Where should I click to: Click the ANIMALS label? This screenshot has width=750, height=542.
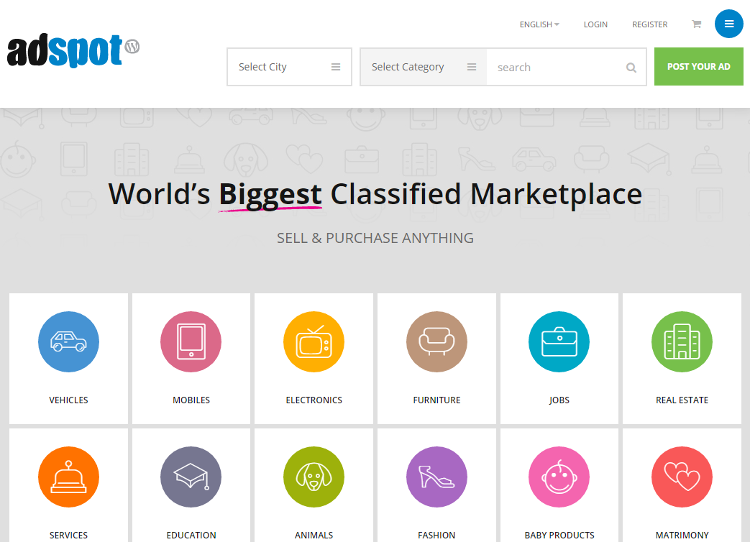tap(314, 535)
